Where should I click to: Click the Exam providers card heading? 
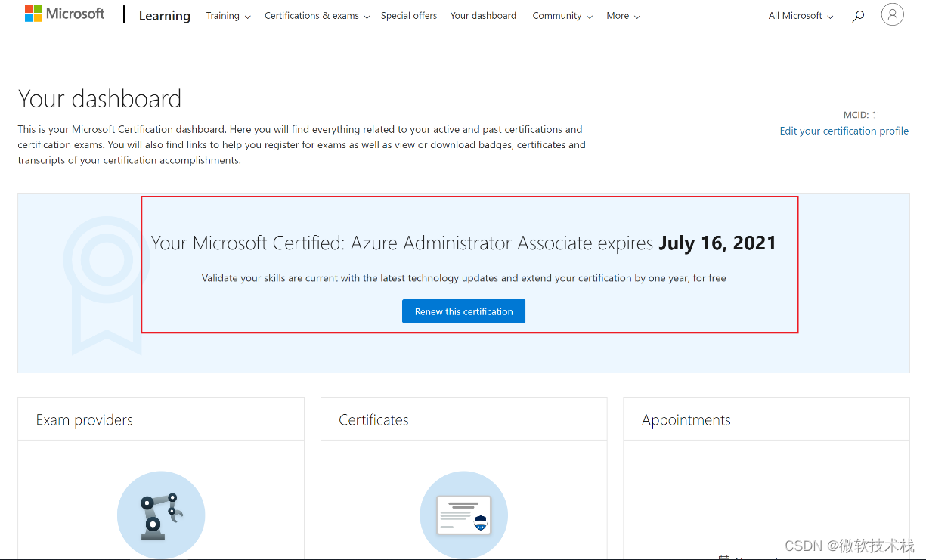[85, 420]
